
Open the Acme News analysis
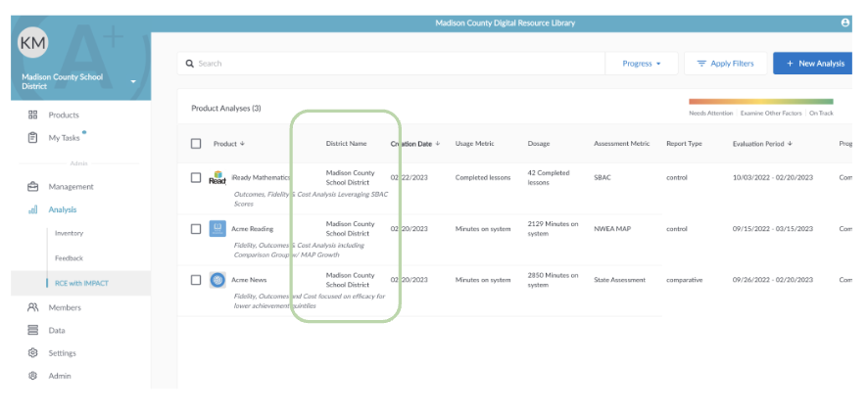coord(249,280)
